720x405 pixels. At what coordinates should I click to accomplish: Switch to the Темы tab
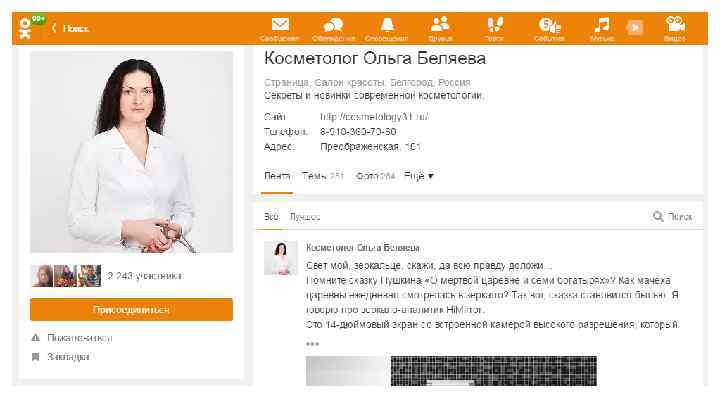coord(323,176)
